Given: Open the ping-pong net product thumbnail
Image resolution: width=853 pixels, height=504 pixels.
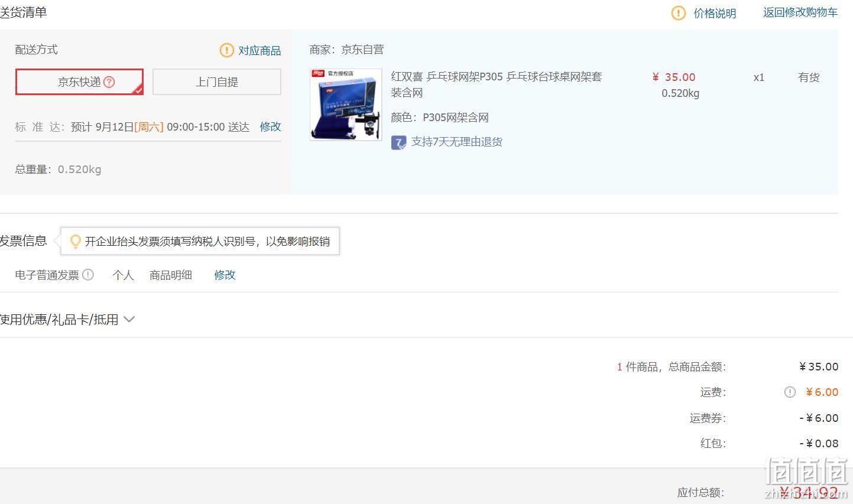Looking at the screenshot, I should tap(346, 105).
